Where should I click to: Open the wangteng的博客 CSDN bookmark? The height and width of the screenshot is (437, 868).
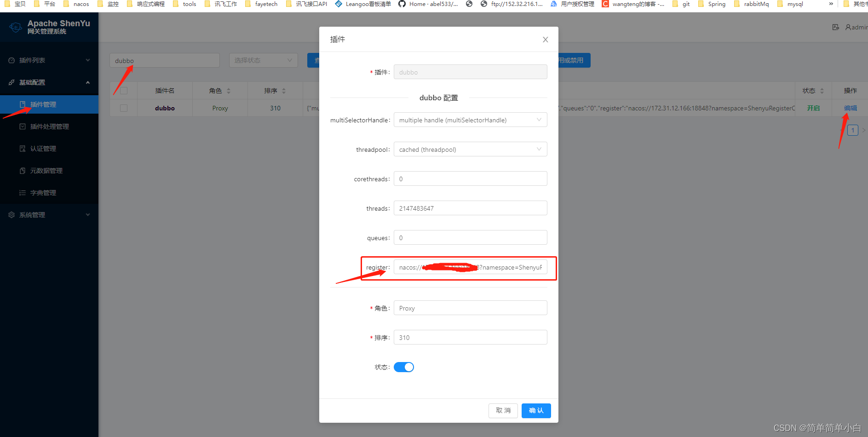click(633, 4)
